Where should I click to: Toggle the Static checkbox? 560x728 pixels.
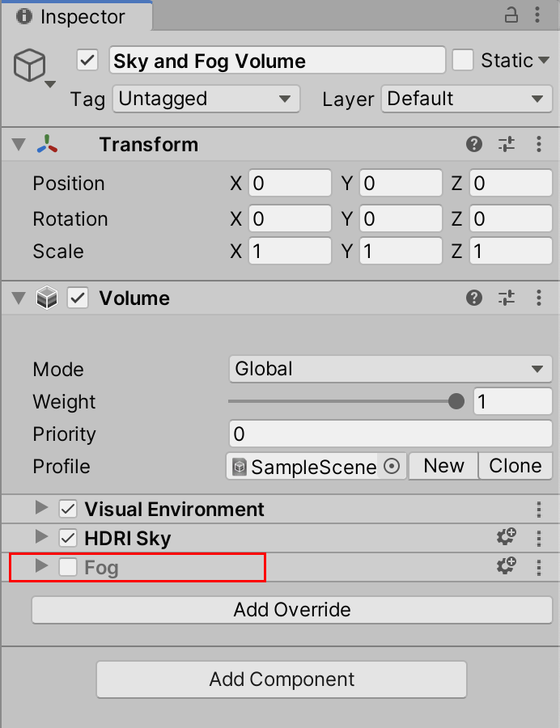pos(463,61)
